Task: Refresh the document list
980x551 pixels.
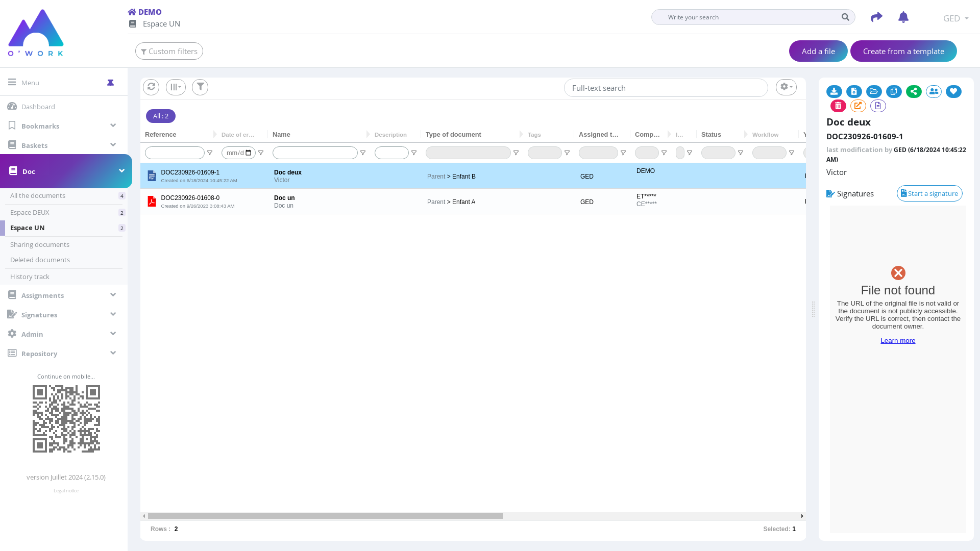Action: (x=151, y=87)
